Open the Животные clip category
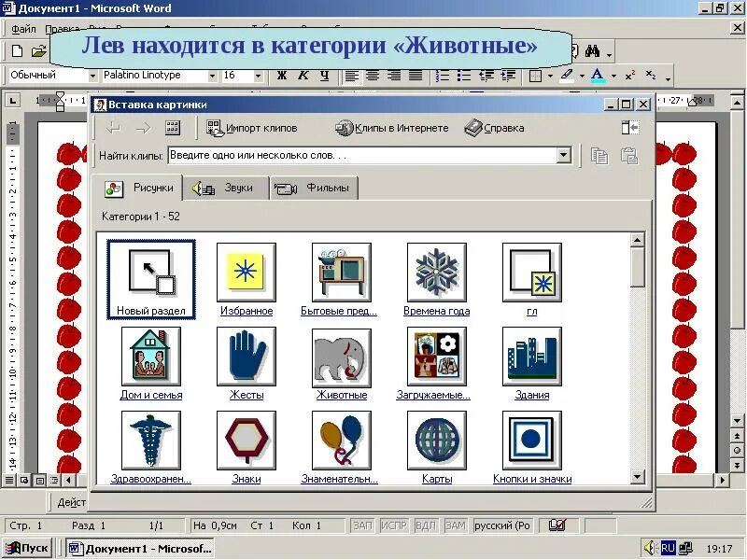747x560 pixels. [342, 357]
